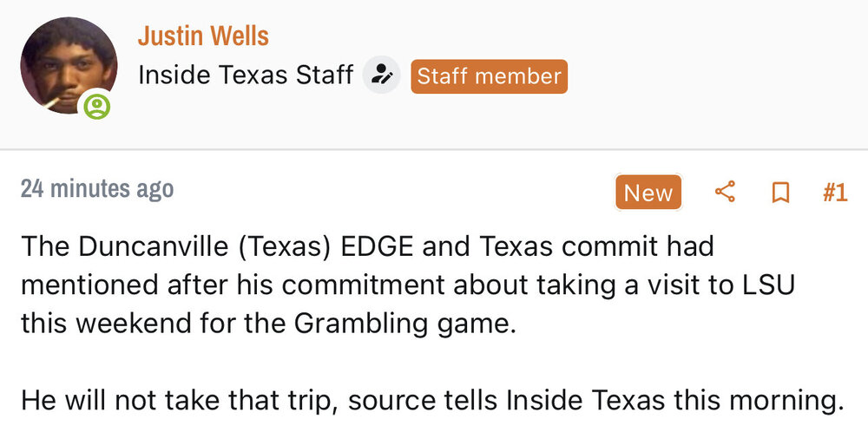The height and width of the screenshot is (432, 868).
Task: Open Justin Wells' profile link
Action: click(x=203, y=36)
